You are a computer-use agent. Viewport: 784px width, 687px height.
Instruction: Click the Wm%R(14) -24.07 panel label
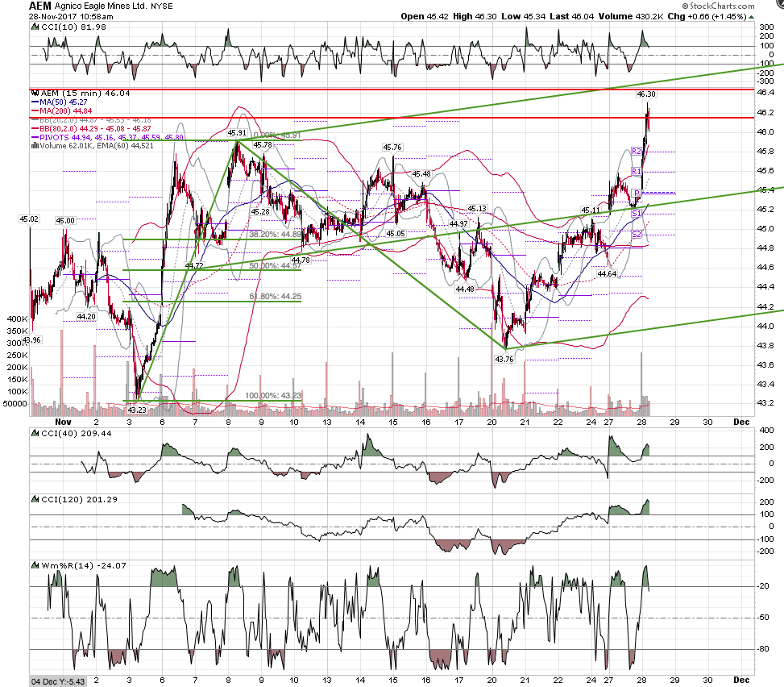coord(84,565)
